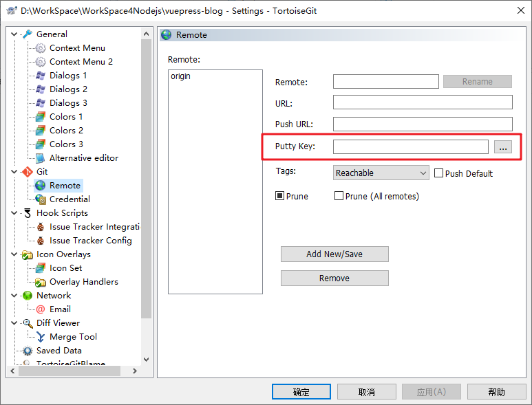
Task: Click the Dialogs 2 windows icon
Action: (41, 89)
